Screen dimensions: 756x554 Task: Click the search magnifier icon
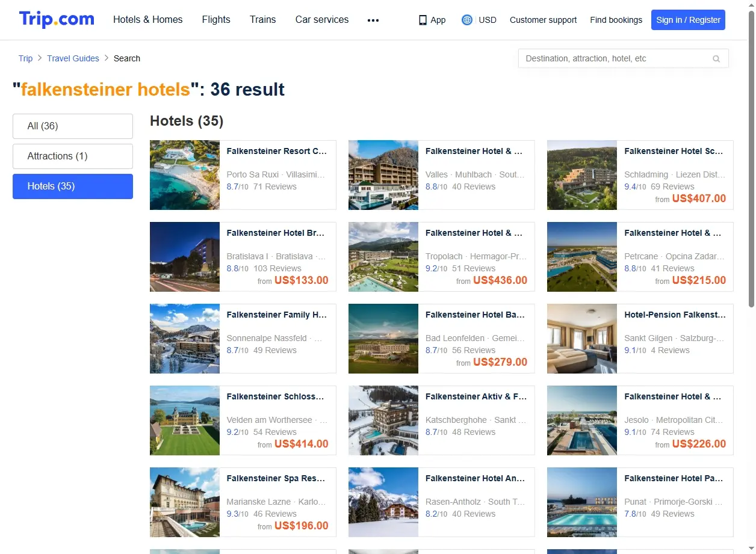[x=716, y=58]
